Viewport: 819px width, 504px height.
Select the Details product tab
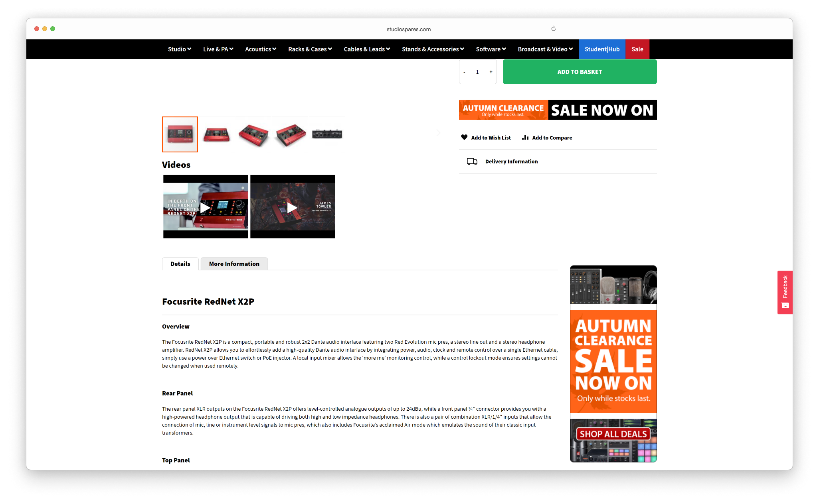180,263
